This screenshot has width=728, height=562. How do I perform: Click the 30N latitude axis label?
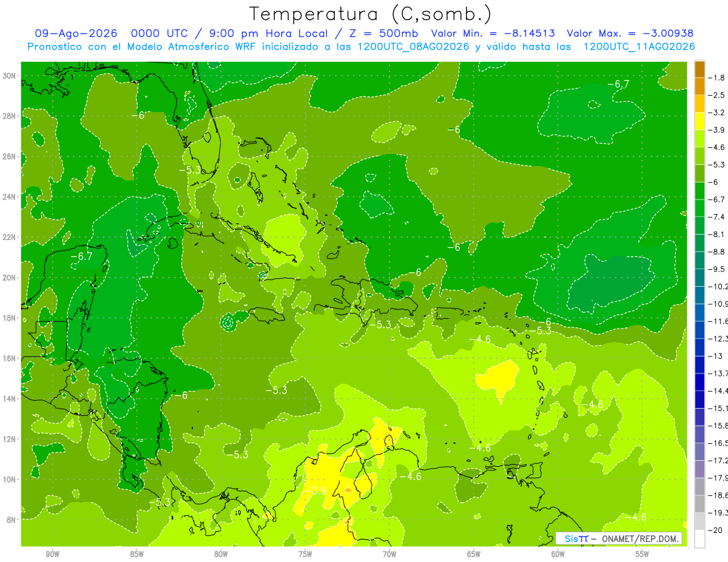[x=10, y=76]
